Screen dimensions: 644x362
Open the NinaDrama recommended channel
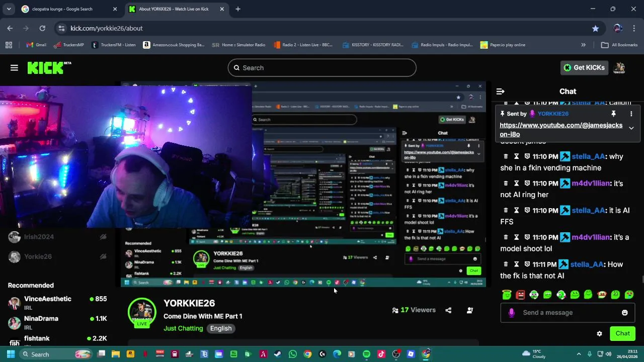[57, 323]
